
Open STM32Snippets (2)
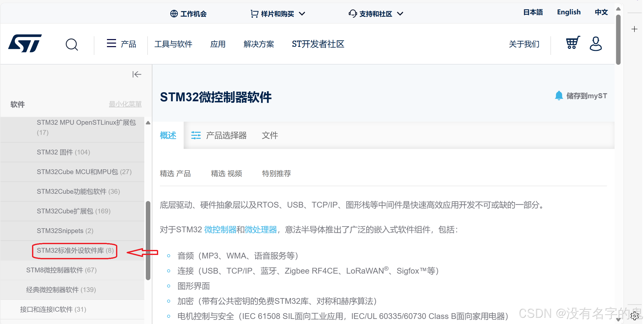[72, 231]
